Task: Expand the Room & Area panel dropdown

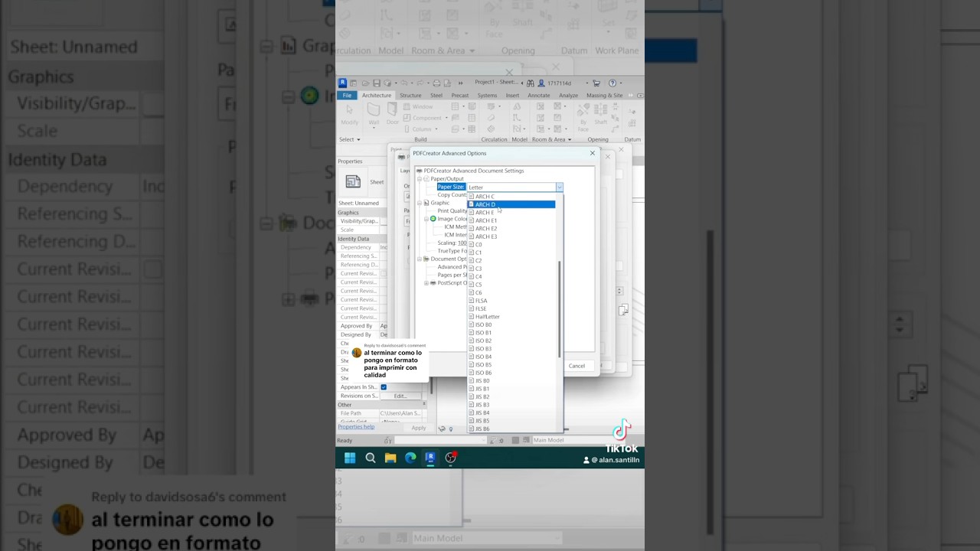Action: (x=551, y=139)
